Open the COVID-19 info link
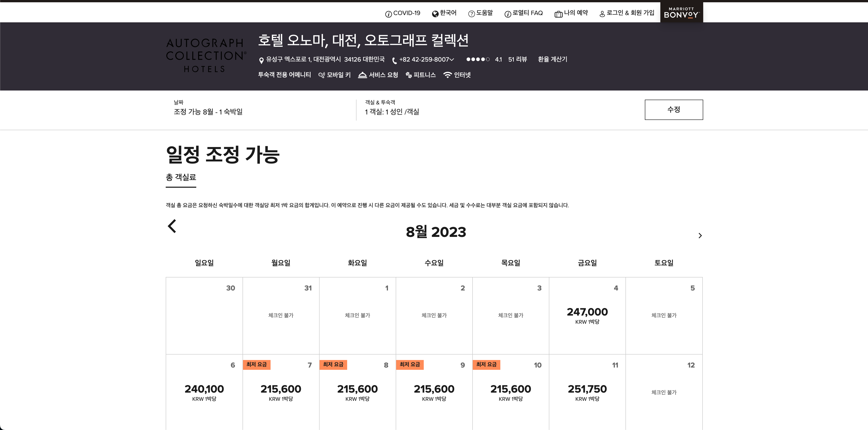The height and width of the screenshot is (430, 868). (402, 13)
